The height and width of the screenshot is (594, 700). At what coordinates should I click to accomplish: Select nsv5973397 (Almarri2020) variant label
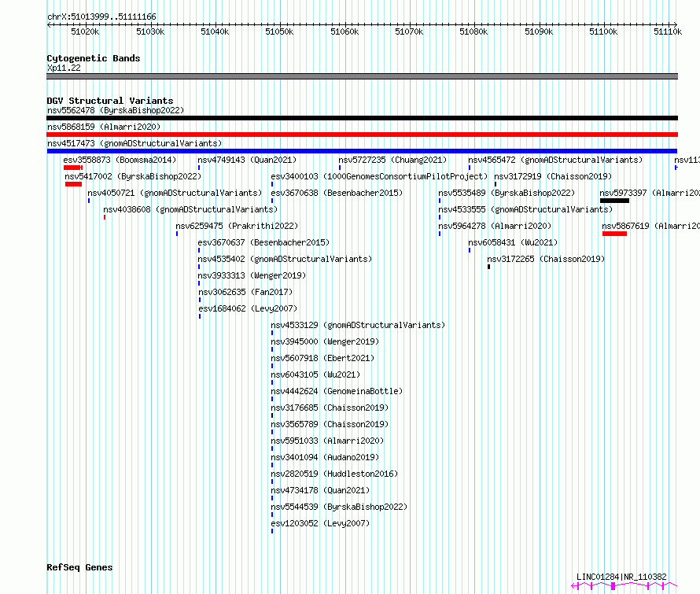click(x=650, y=193)
